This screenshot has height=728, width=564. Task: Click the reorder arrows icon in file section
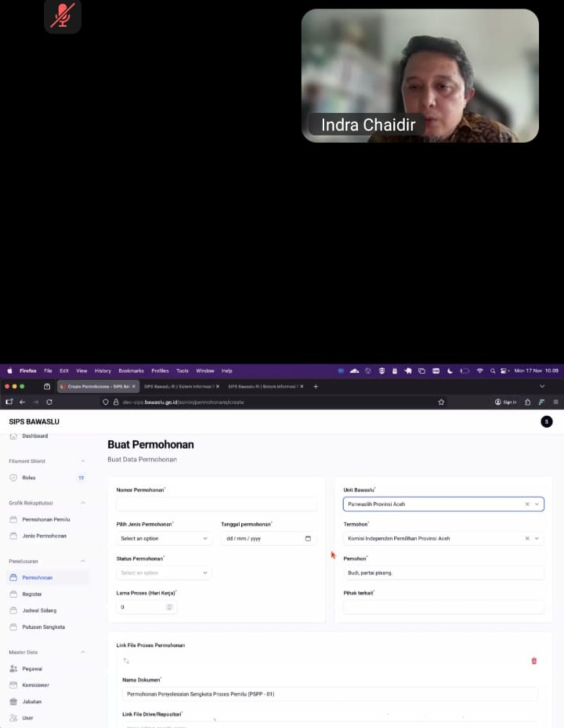tap(126, 661)
